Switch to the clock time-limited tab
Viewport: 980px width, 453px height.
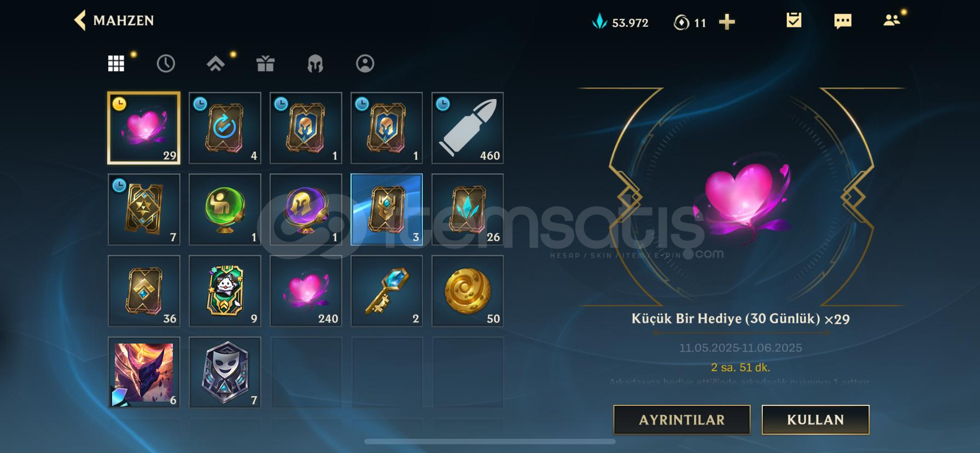166,63
